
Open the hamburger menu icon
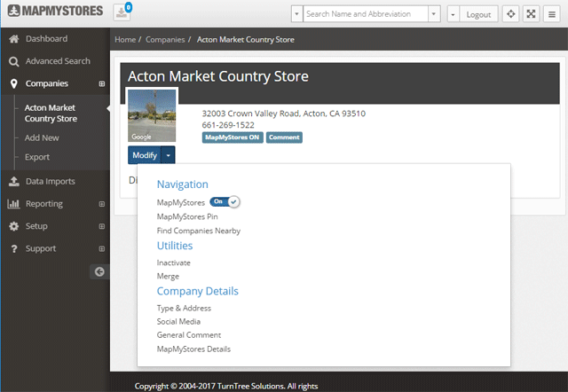click(551, 14)
